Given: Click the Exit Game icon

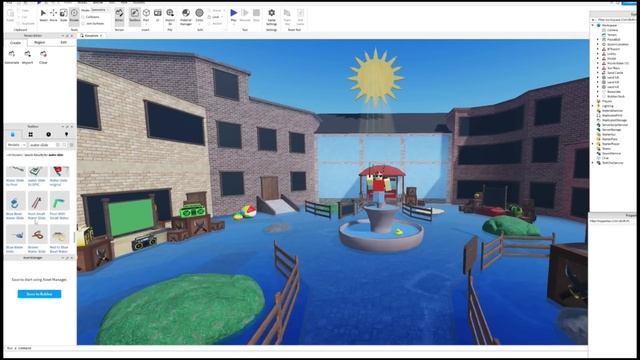Looking at the screenshot, I should pos(300,16).
